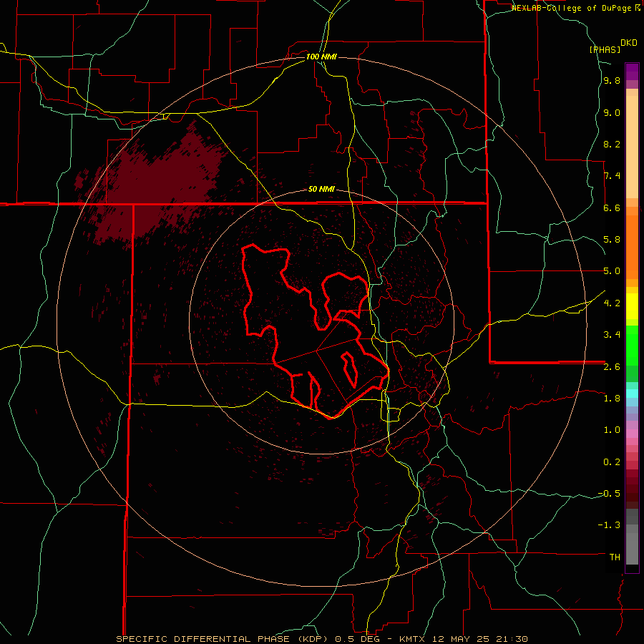
Task: Pick the yellow segment of the color scale
Action: pyautogui.click(x=632, y=306)
